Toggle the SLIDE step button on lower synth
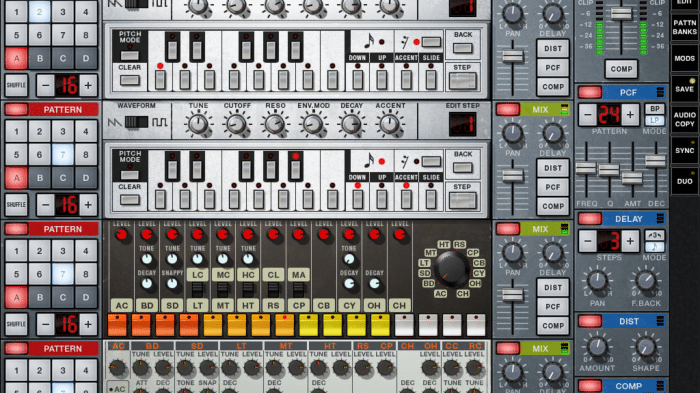 431,199
